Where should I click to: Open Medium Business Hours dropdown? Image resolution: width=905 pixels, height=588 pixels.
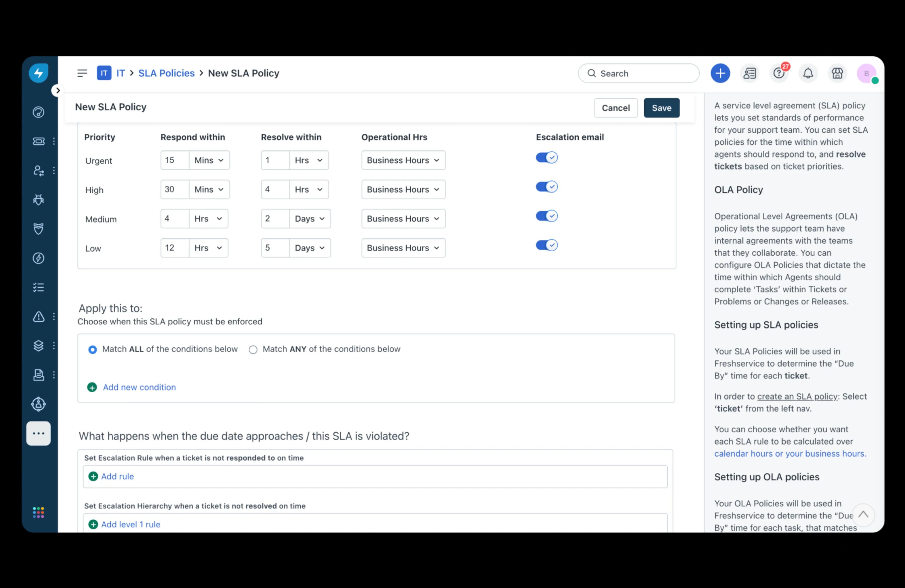pos(403,219)
